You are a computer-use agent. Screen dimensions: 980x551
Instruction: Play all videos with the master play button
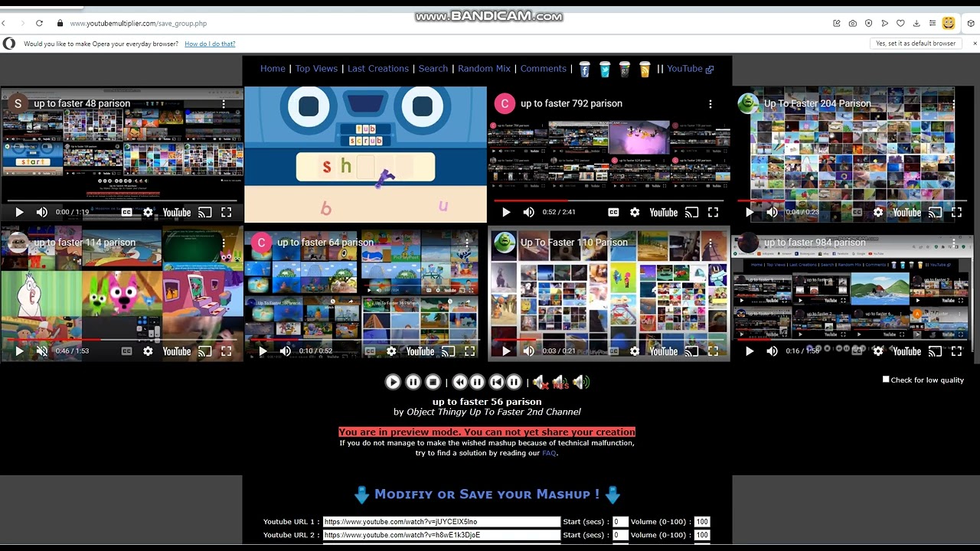393,382
